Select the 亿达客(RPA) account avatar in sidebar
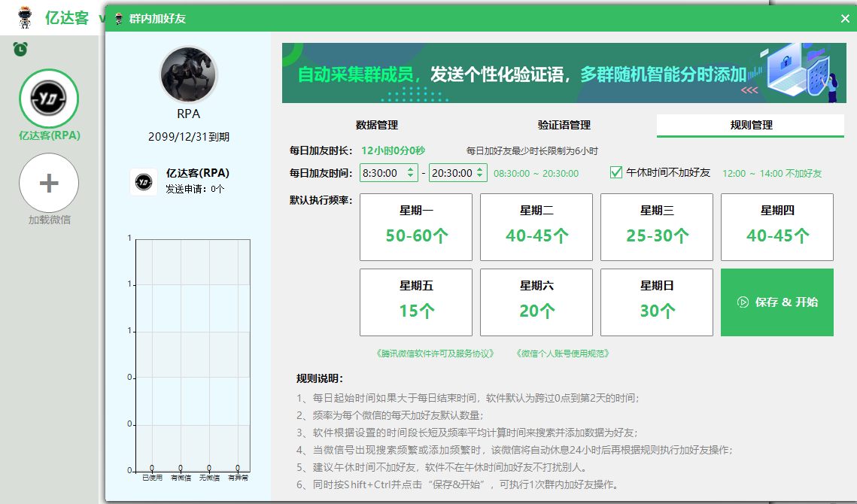This screenshot has width=857, height=504. click(49, 99)
